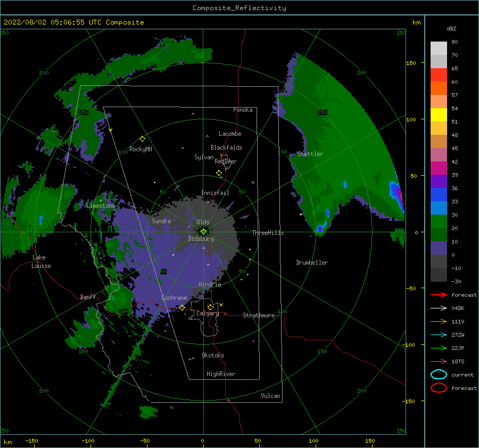Click the white 04DK arrow icon
The image size is (479, 448).
click(439, 308)
